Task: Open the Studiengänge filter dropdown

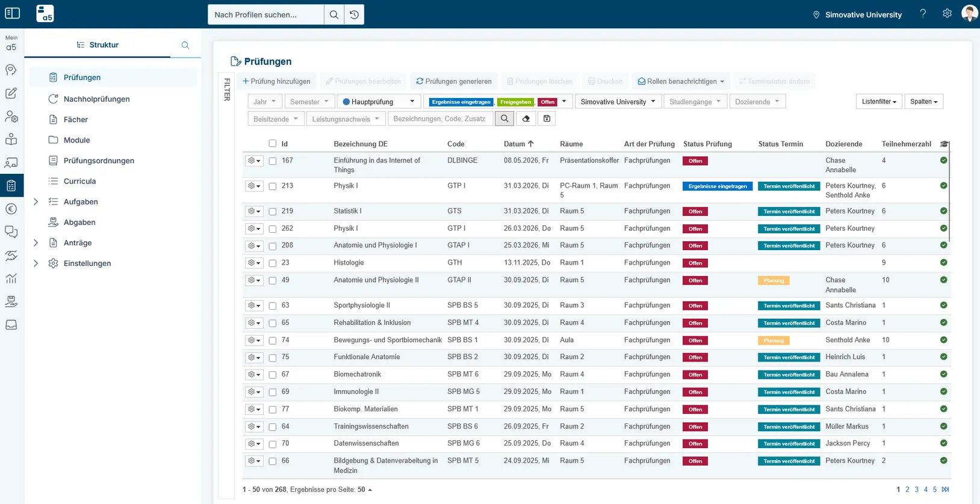Action: pyautogui.click(x=695, y=102)
